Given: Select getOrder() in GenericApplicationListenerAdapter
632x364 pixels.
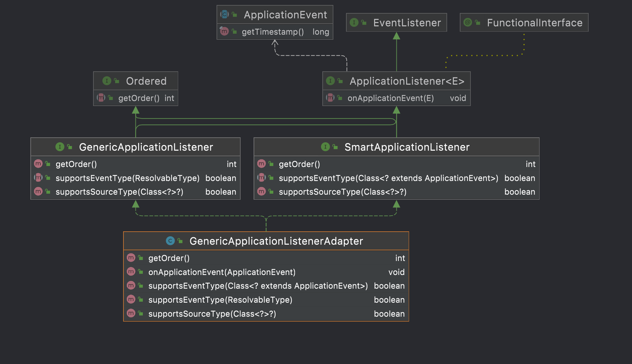Looking at the screenshot, I should (x=169, y=258).
